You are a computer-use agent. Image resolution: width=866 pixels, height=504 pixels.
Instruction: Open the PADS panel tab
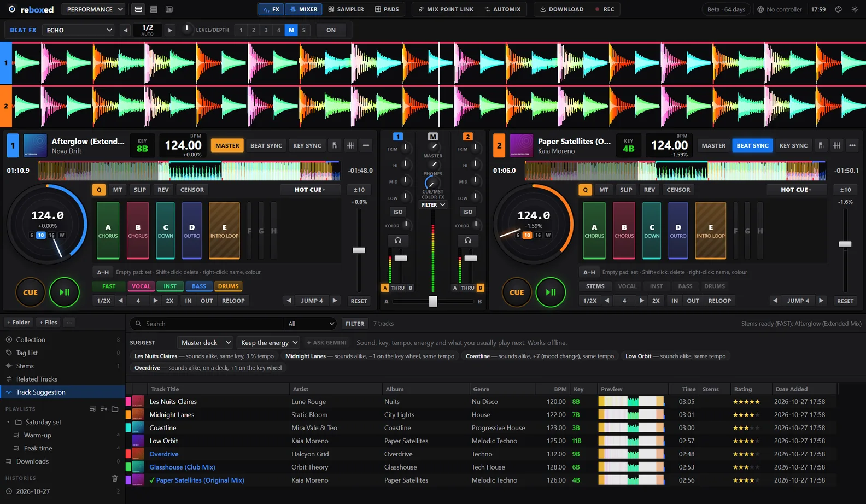(x=387, y=9)
